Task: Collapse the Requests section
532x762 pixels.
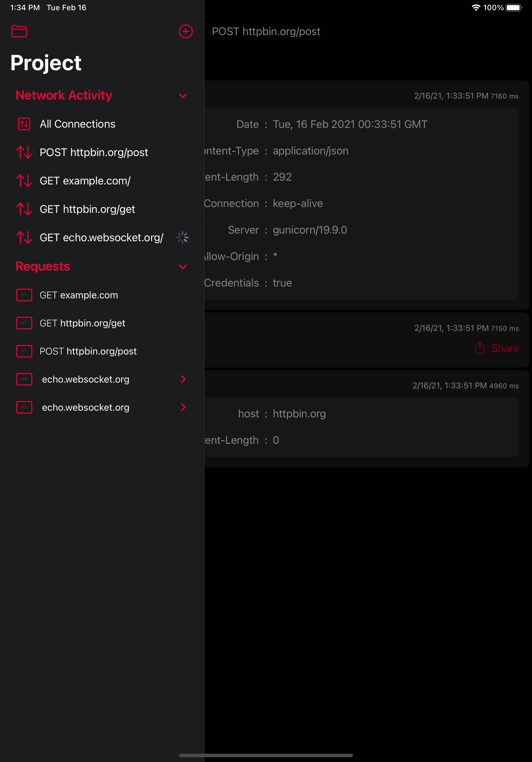Action: point(183,266)
